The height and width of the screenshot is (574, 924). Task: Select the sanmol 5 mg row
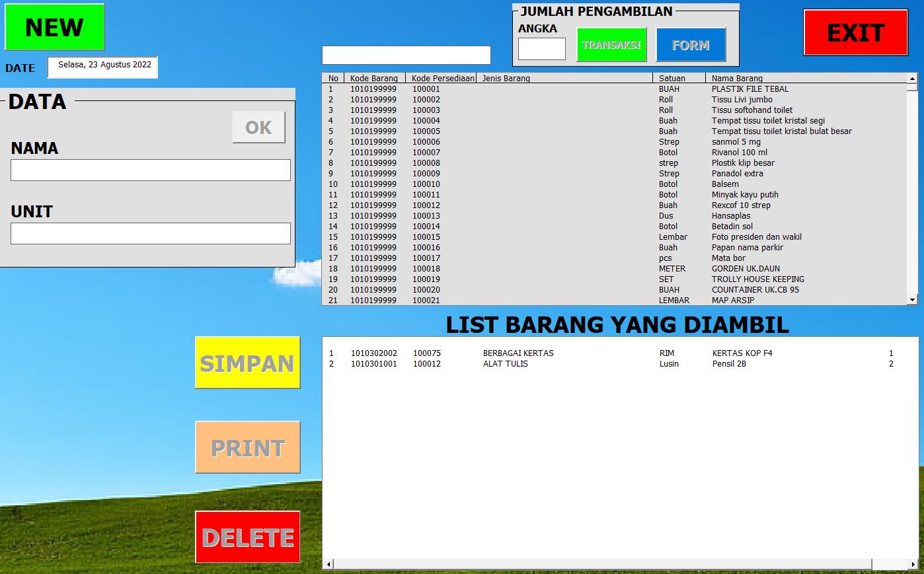coord(615,142)
